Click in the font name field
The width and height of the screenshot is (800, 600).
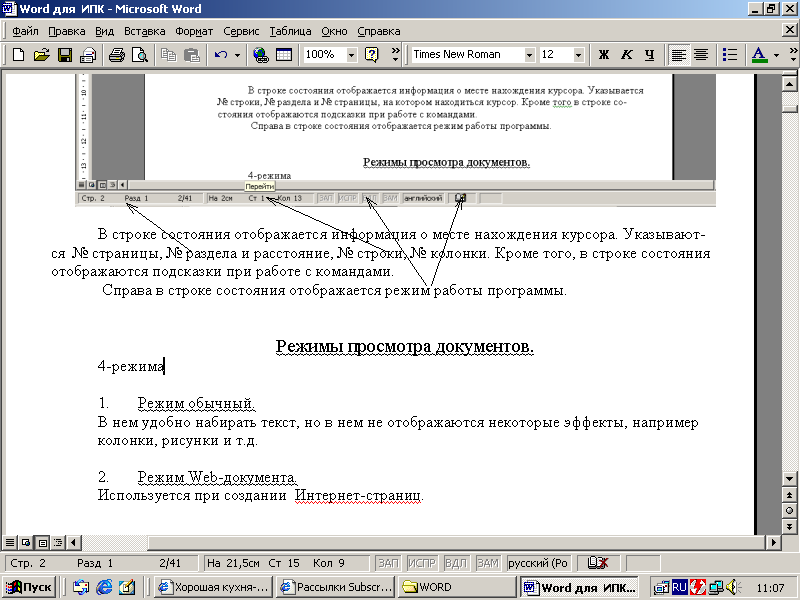point(467,55)
